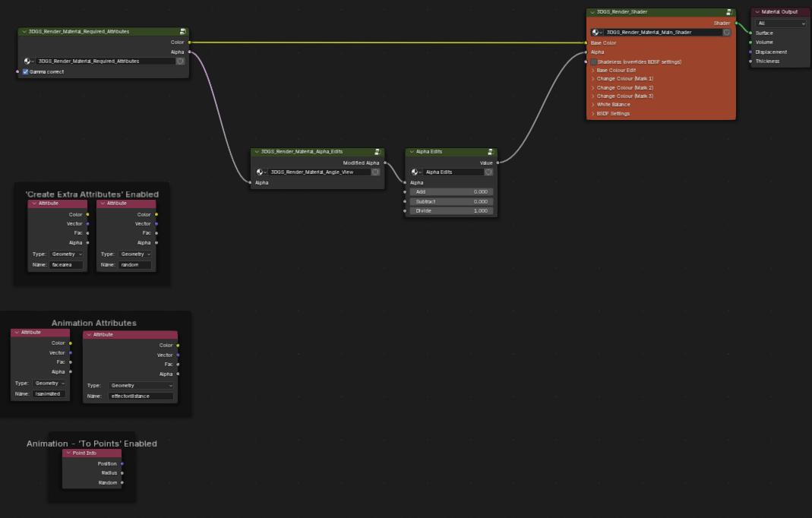Click the edit-group icon on 3DGS_Render_Shader header

tap(729, 12)
